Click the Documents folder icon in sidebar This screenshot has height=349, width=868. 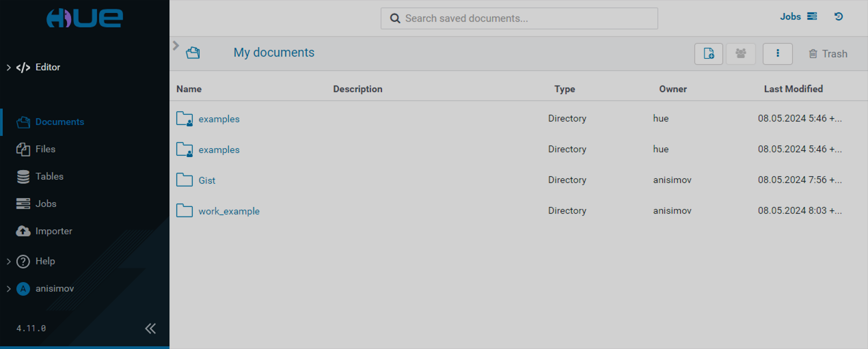click(x=23, y=122)
